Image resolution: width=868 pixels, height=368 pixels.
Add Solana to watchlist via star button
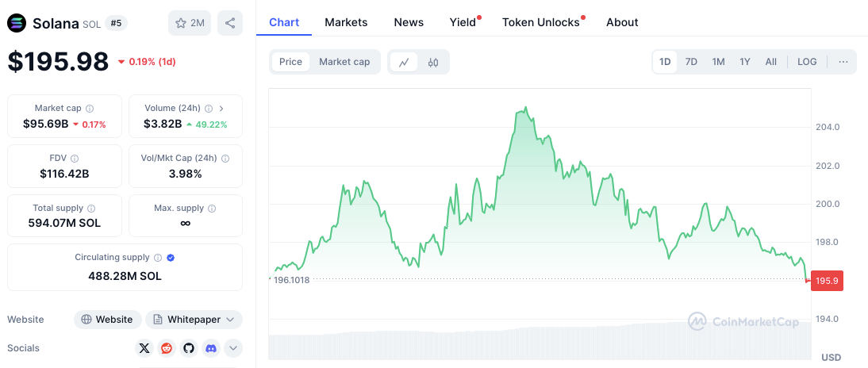point(189,23)
